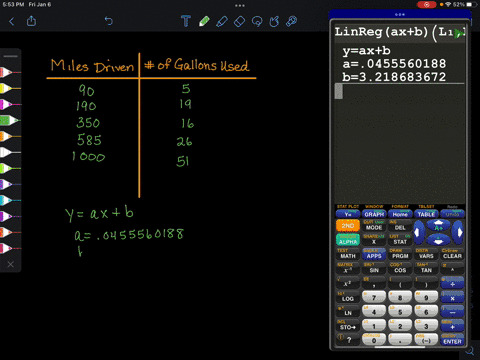
Task: Tap the calculator's x-inverse key
Action: point(348,269)
